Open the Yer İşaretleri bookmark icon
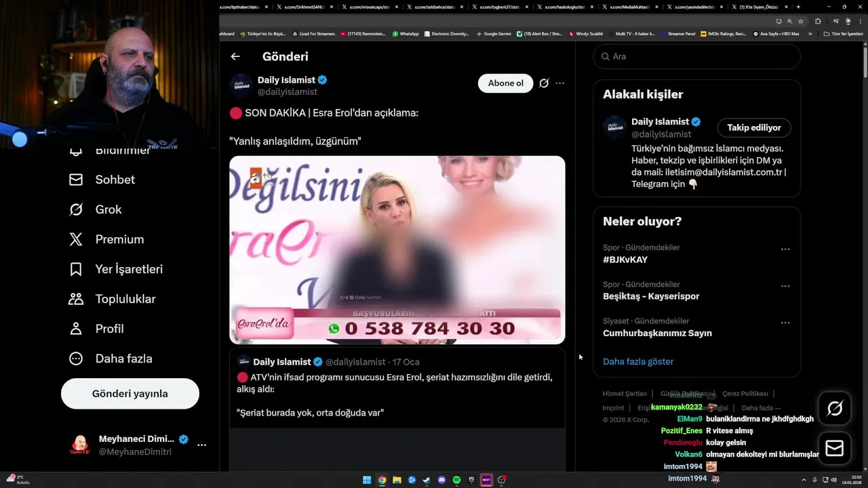The width and height of the screenshot is (868, 488). (76, 269)
